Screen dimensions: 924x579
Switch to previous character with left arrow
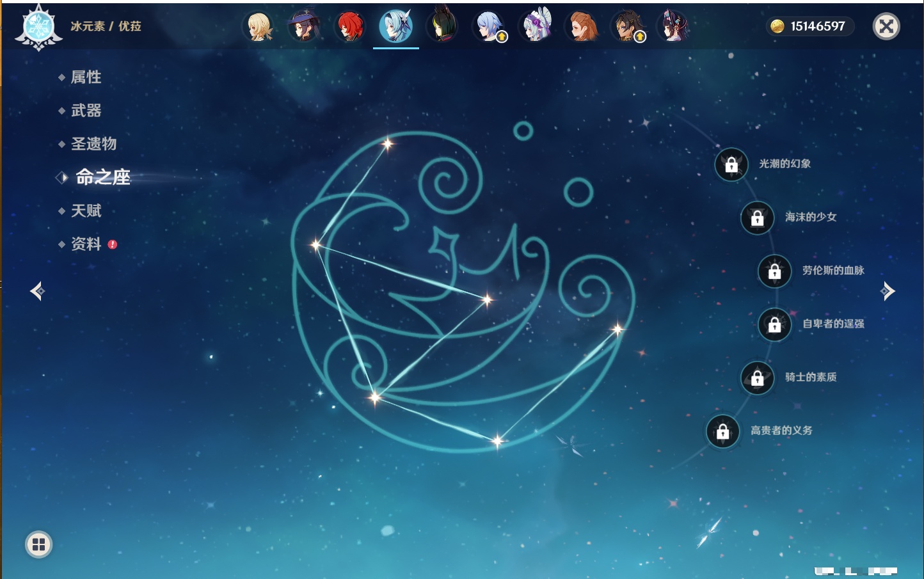pyautogui.click(x=37, y=291)
